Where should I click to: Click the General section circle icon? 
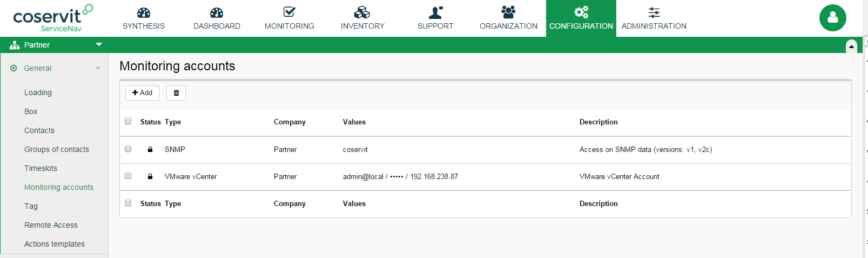[14, 68]
